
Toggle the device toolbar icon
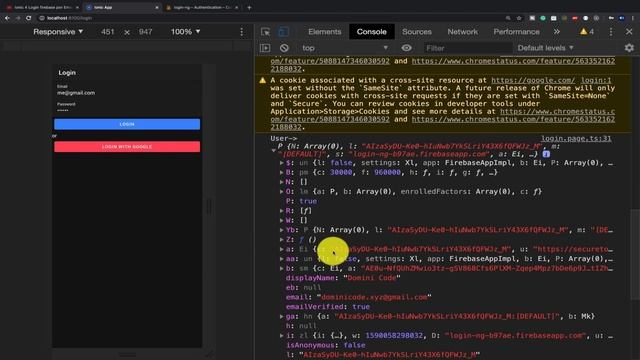click(x=283, y=32)
